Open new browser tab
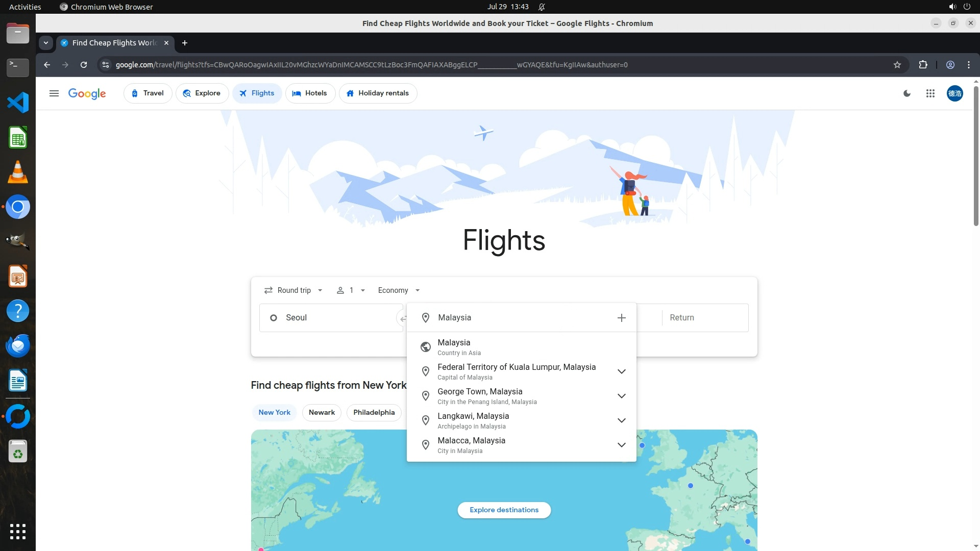Image resolution: width=980 pixels, height=551 pixels. (185, 43)
